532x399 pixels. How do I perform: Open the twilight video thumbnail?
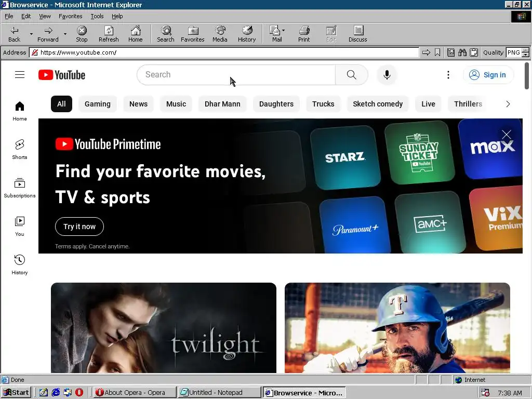164,328
